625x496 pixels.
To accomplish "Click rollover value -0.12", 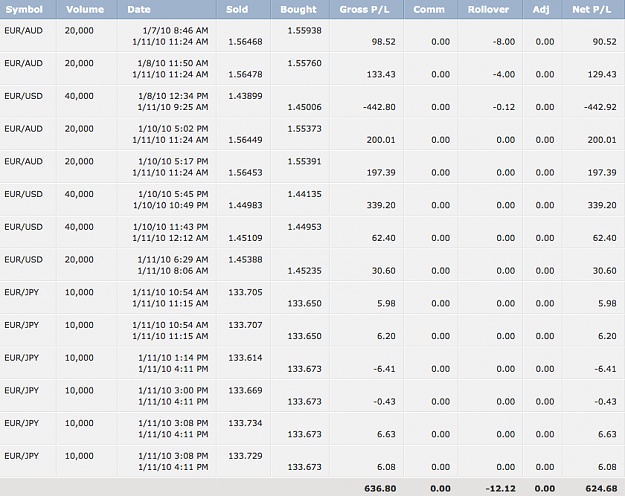I will tap(503, 107).
